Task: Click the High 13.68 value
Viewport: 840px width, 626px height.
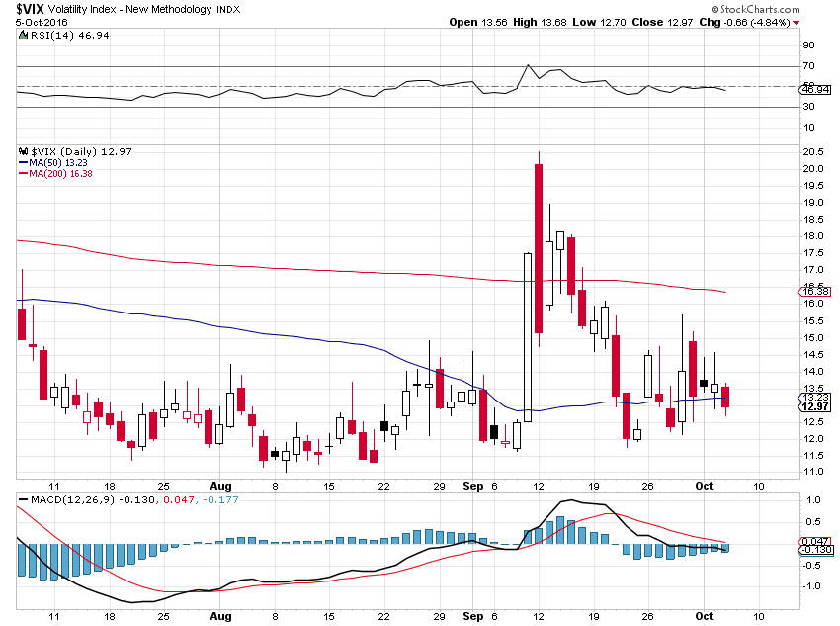Action: [540, 22]
